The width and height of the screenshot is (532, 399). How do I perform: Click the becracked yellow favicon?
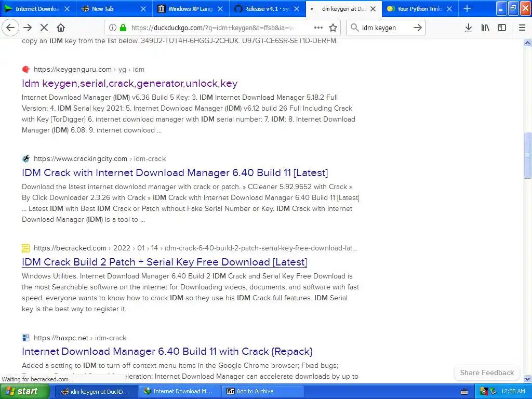click(x=26, y=248)
